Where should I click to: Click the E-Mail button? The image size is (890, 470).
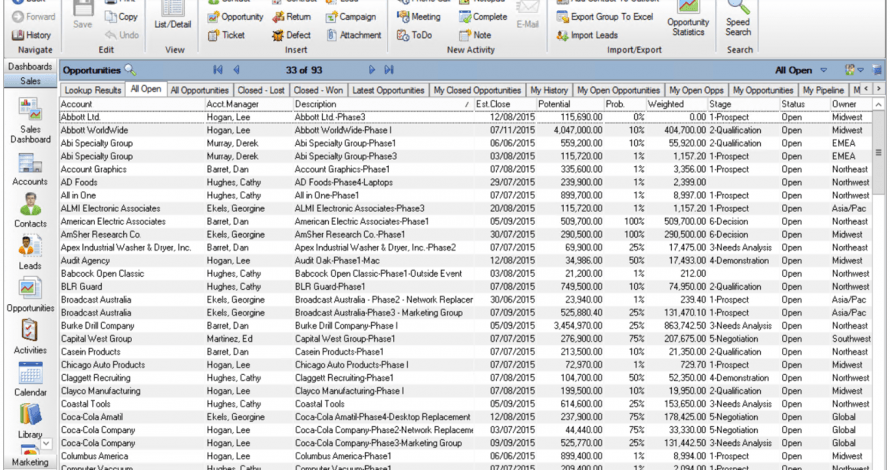pos(527,15)
